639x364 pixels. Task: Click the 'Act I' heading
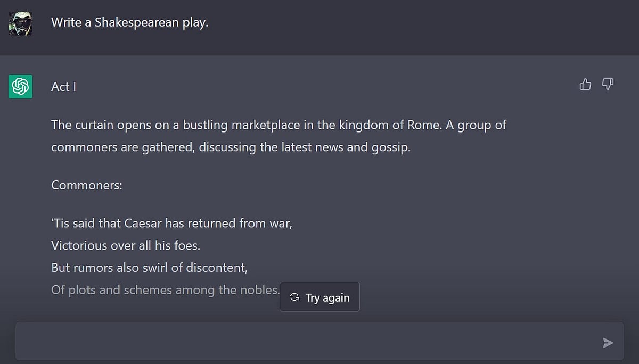click(63, 87)
